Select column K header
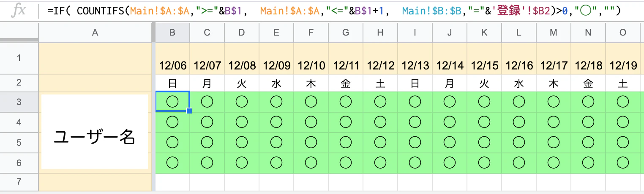644x194 pixels. (x=484, y=32)
